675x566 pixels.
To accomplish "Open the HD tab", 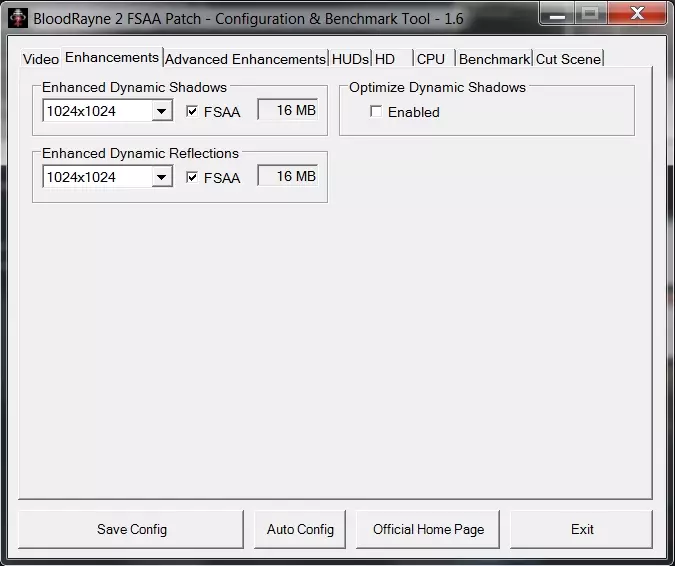I will (x=392, y=59).
